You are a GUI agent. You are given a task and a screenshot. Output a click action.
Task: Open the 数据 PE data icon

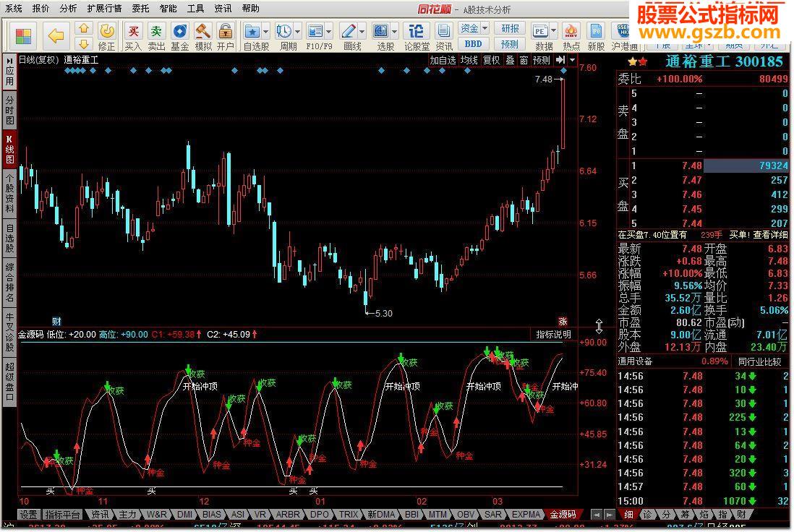[539, 31]
